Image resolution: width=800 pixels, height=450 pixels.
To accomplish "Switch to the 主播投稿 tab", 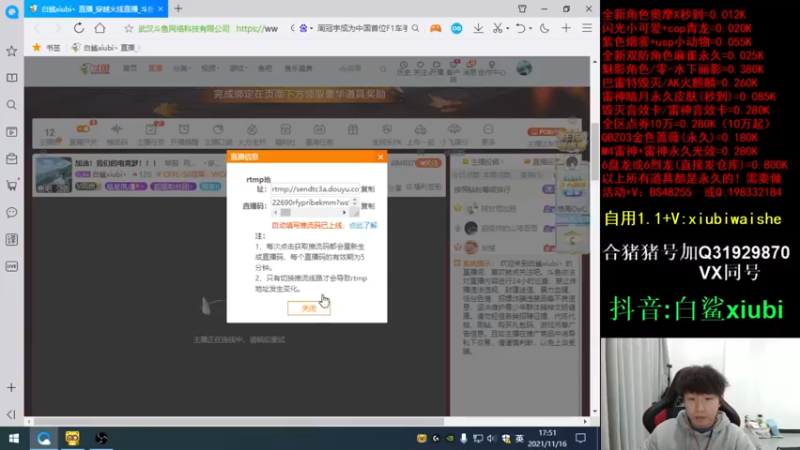I will click(x=484, y=162).
